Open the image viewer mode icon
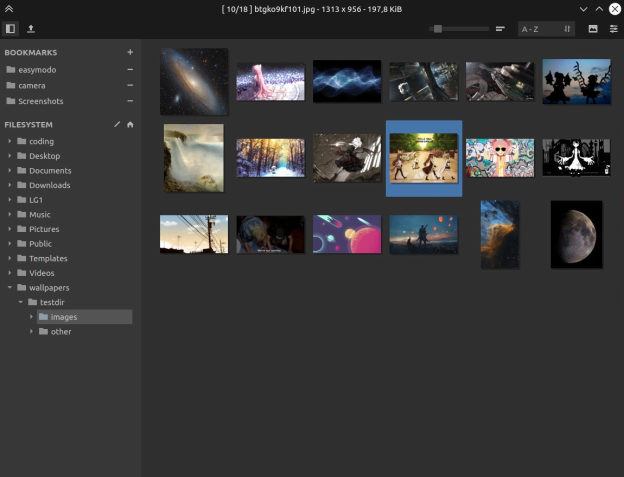The width and height of the screenshot is (624, 477). (593, 29)
